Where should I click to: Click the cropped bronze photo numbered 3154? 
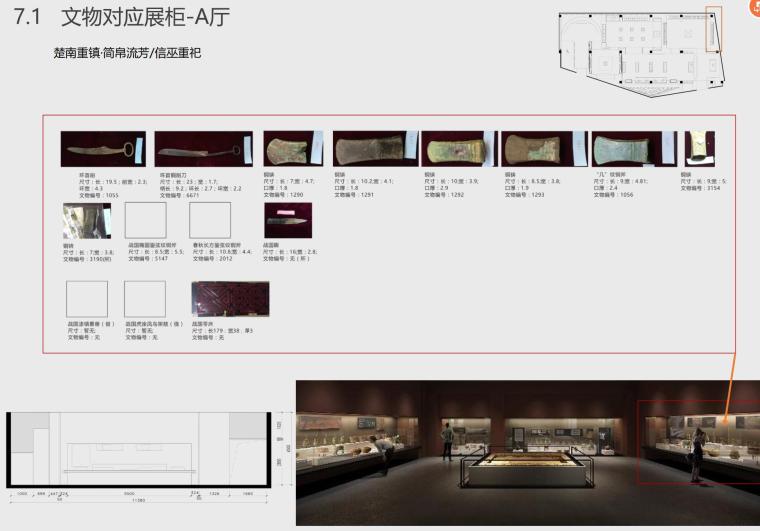point(699,148)
